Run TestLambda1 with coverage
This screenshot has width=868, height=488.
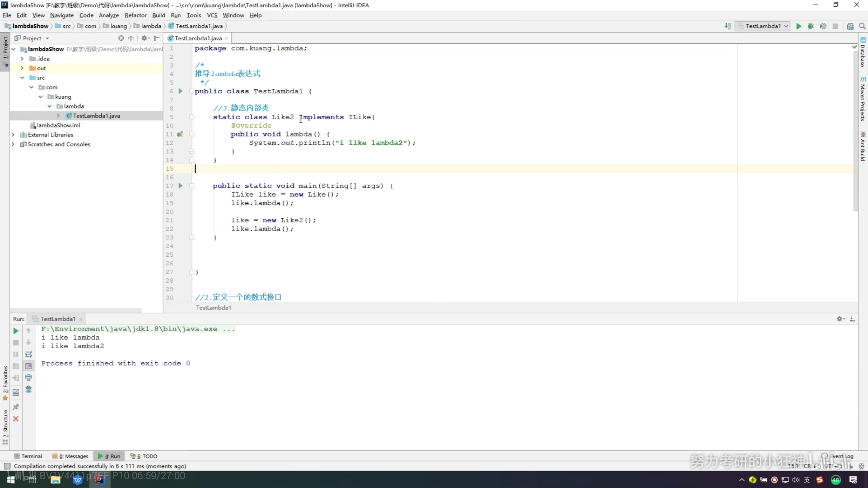tap(823, 26)
